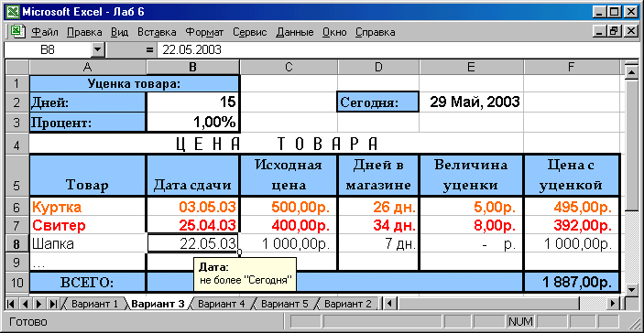Select the ВСЕГО: cell
This screenshot has height=333, width=644.
point(87,282)
